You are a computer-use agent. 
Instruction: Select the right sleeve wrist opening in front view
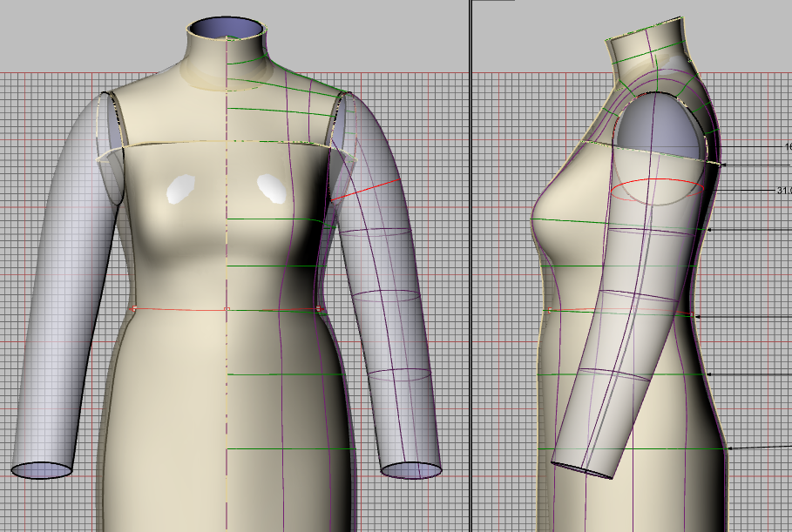click(x=411, y=470)
